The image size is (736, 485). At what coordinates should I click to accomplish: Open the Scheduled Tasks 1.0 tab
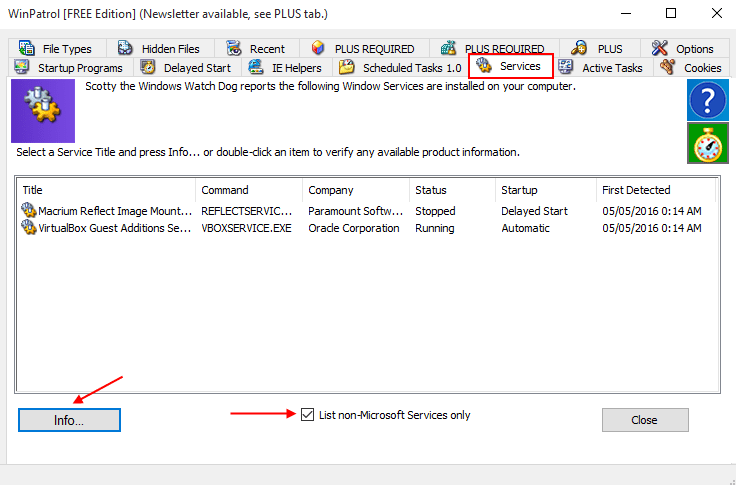[x=401, y=68]
